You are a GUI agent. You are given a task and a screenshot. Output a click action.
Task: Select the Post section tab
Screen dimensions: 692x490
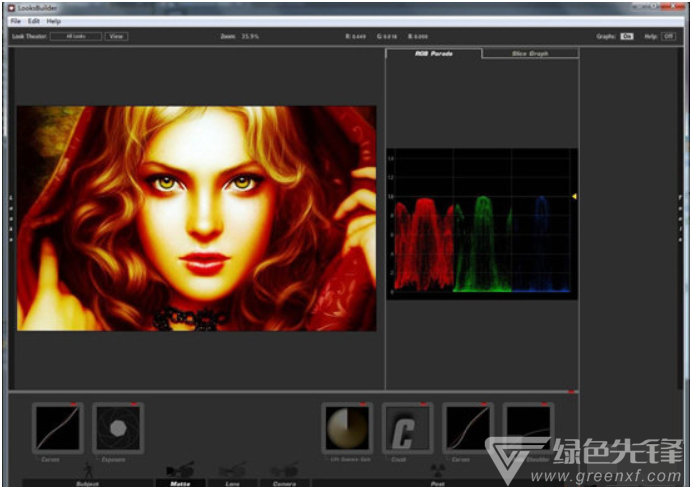pyautogui.click(x=437, y=484)
